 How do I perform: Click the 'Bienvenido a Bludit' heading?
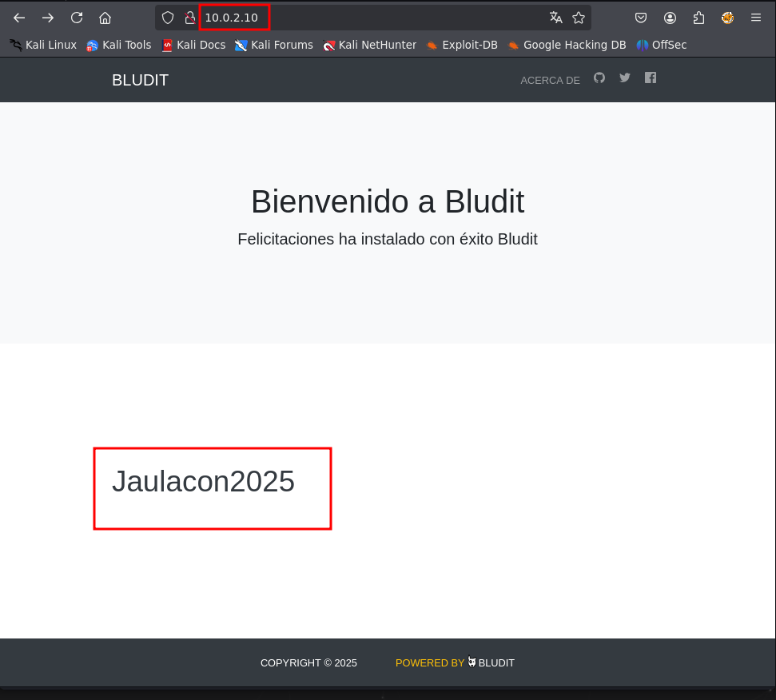pos(388,202)
